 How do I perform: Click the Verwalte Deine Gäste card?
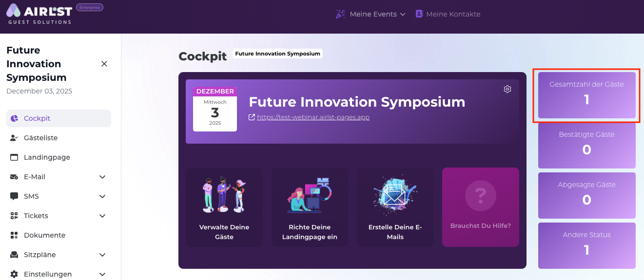point(224,207)
